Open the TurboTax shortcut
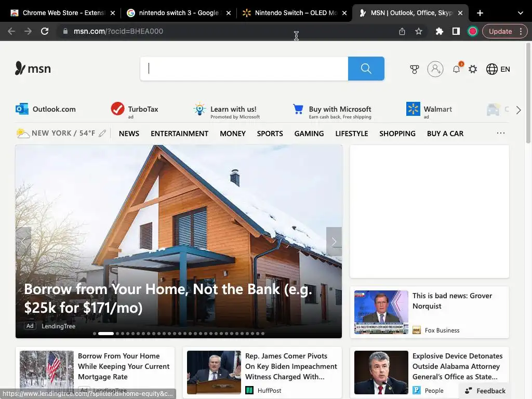The image size is (532, 399). click(x=135, y=110)
